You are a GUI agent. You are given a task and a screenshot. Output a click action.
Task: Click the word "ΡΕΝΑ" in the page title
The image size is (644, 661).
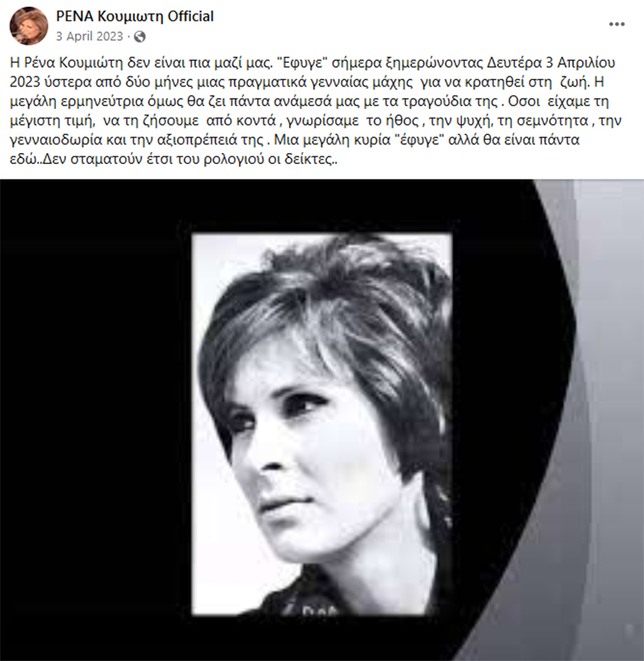(75, 16)
